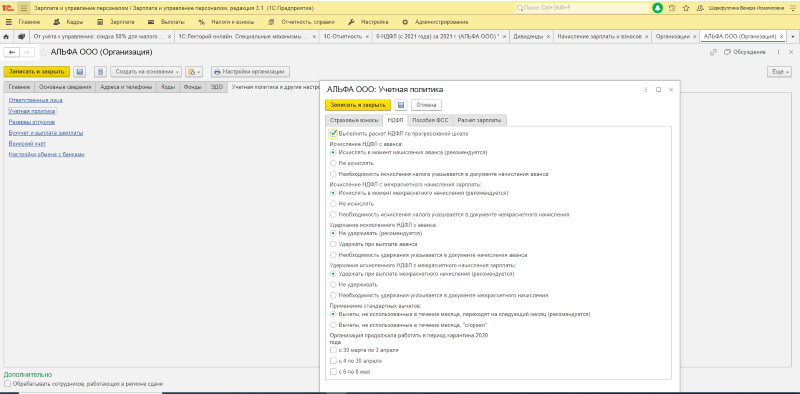Screen dimensions: 800x394
Task: Open the Администрирование section
Action: click(435, 22)
